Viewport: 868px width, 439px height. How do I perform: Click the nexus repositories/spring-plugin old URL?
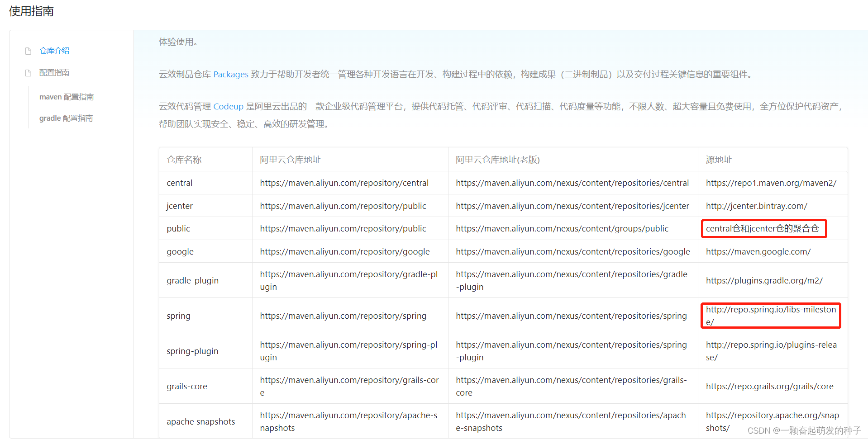pos(572,351)
